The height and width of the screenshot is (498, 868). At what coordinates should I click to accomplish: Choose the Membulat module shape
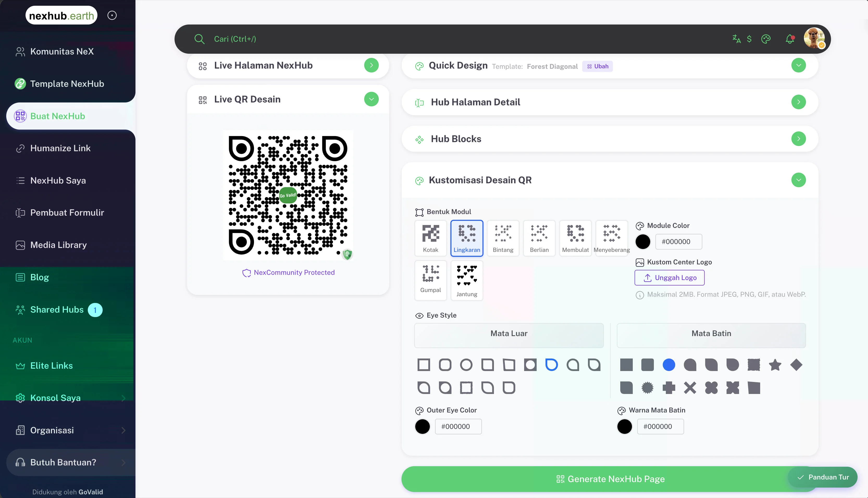pyautogui.click(x=575, y=238)
